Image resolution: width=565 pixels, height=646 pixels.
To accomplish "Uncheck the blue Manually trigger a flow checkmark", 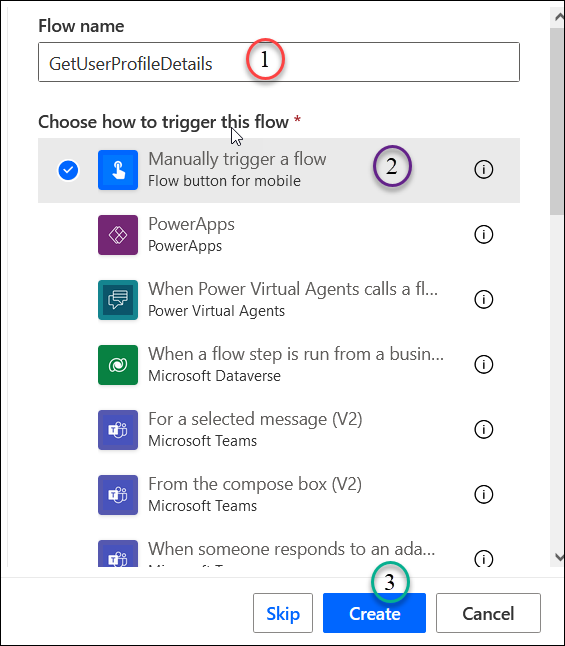I will (68, 170).
